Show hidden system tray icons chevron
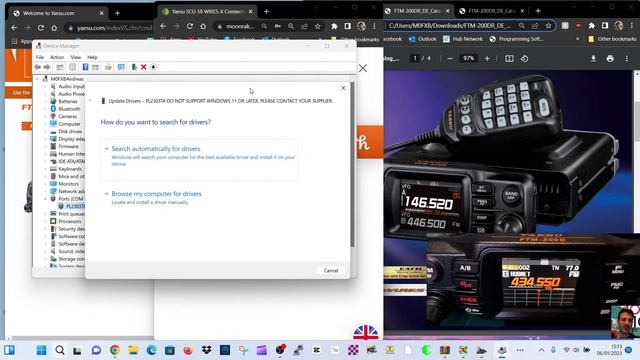The height and width of the screenshot is (360, 640). tap(541, 350)
